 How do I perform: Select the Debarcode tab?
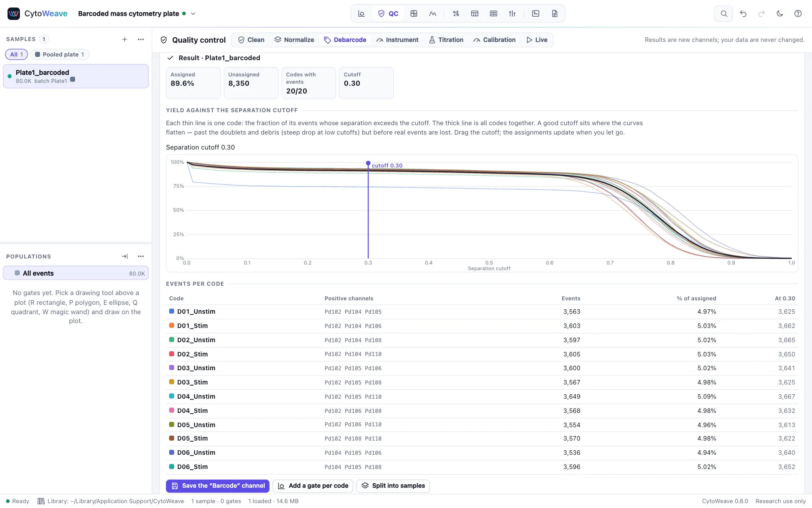(x=345, y=40)
